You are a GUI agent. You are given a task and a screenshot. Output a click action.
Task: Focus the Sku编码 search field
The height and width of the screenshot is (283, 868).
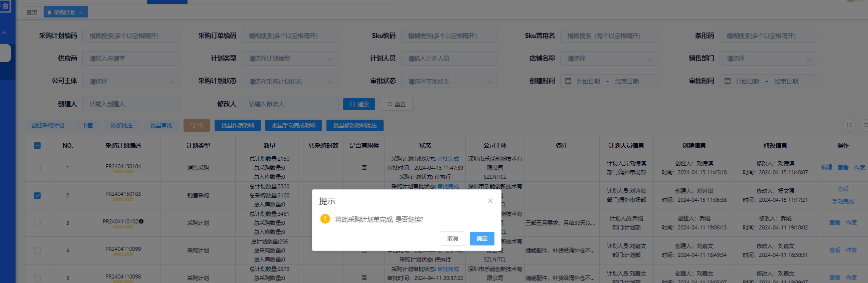point(449,36)
